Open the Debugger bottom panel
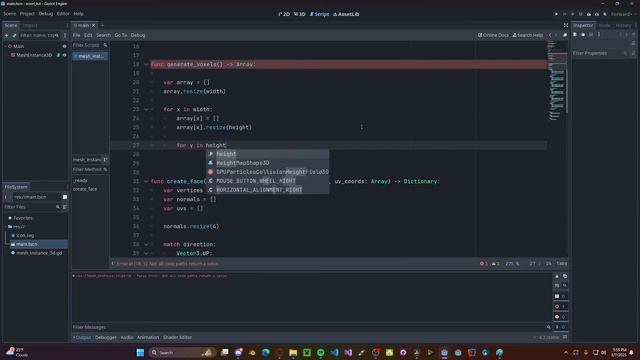The image size is (640, 360). [106, 338]
